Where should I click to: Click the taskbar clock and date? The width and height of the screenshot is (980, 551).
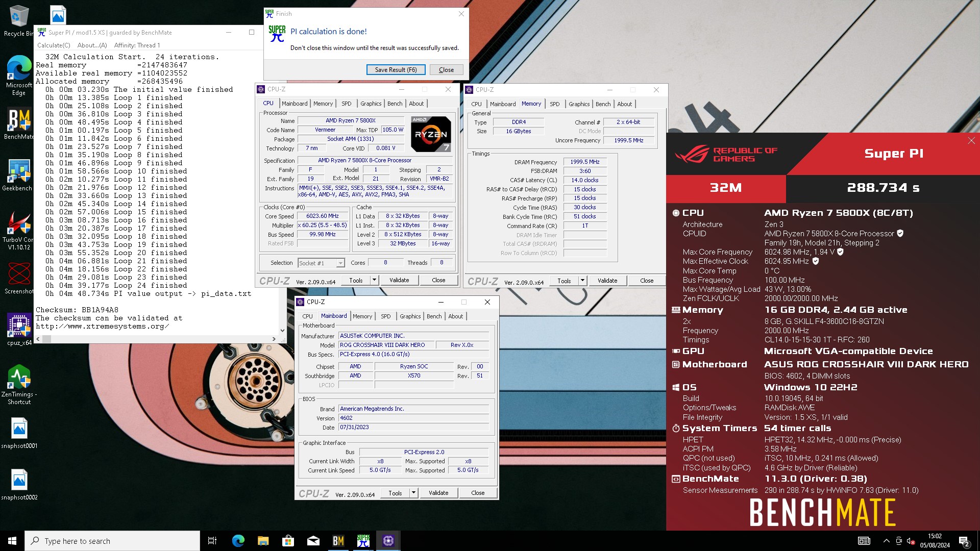tap(935, 541)
